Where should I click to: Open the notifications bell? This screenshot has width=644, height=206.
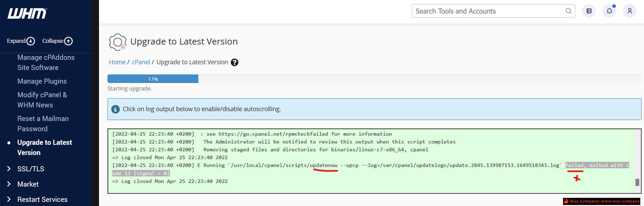[609, 11]
